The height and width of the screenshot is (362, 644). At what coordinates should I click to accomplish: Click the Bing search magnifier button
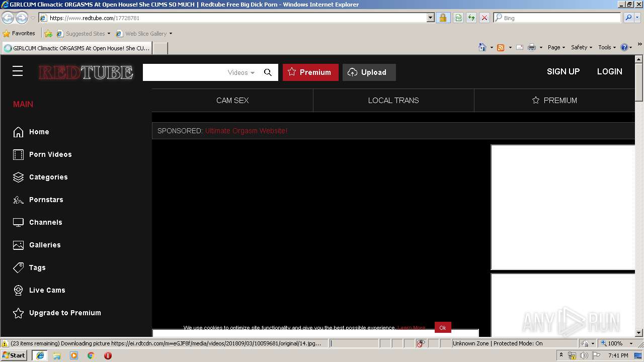[x=628, y=18]
